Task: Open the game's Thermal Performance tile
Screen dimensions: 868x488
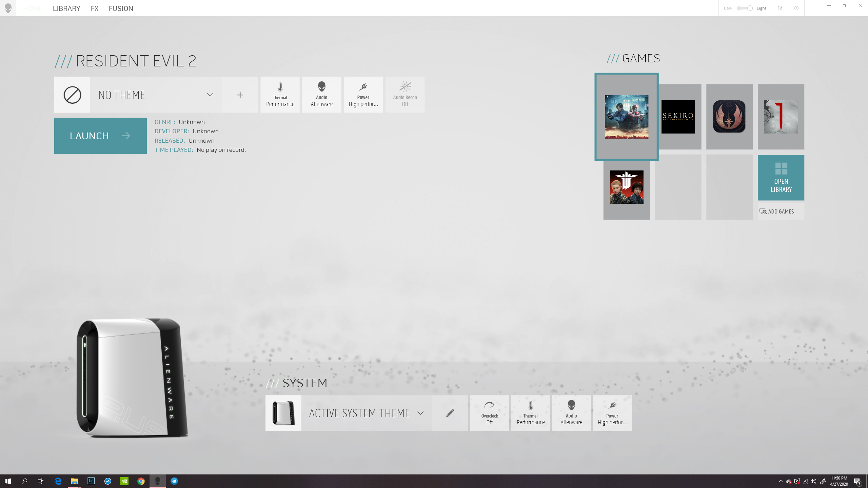Action: (x=280, y=95)
